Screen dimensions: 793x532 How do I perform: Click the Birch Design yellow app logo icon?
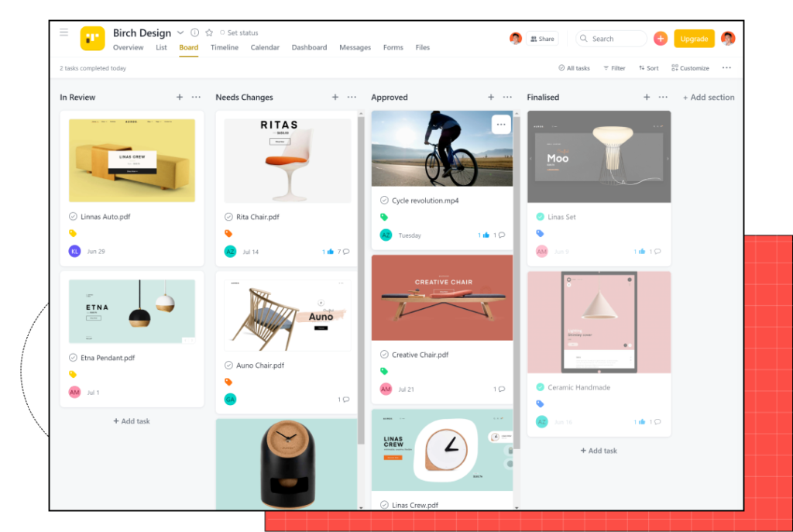click(92, 38)
